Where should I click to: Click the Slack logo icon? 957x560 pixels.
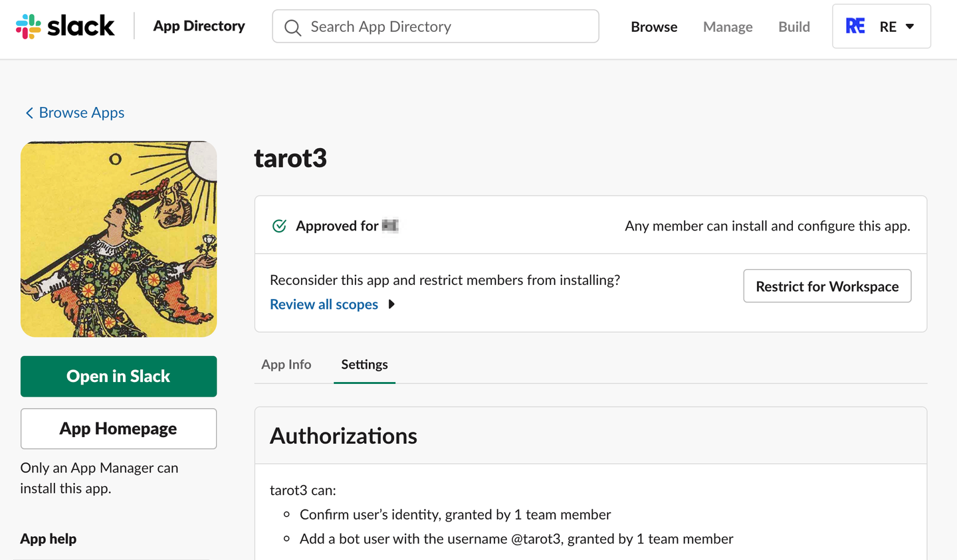tap(29, 27)
